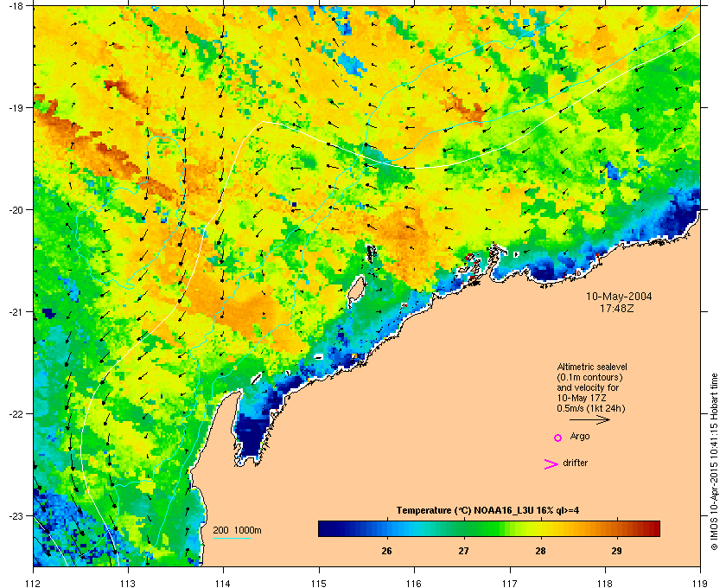The height and width of the screenshot is (588, 726).
Task: Click the longitude axis label 119
Action: tap(700, 584)
